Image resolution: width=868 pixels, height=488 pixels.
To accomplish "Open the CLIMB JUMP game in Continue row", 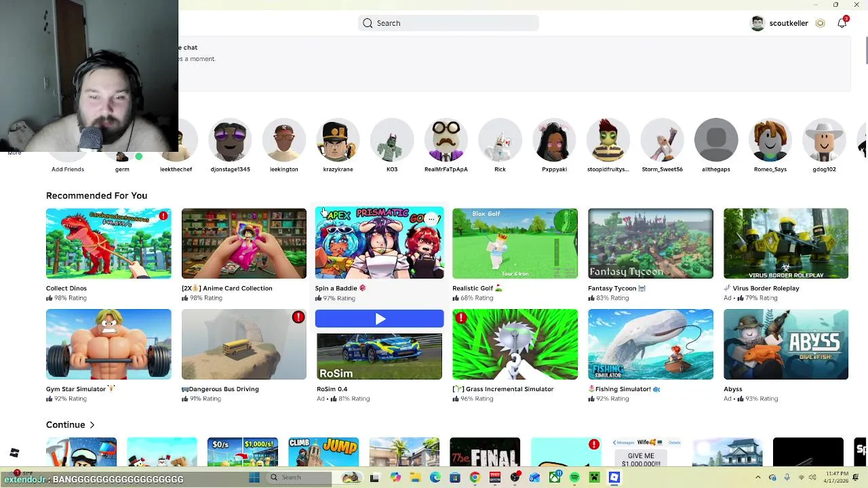I will (x=323, y=452).
